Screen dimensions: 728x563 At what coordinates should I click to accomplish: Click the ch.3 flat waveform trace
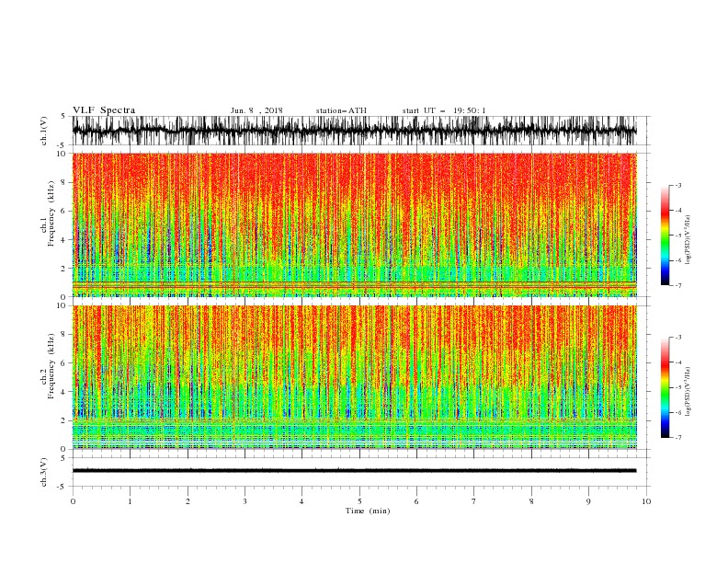pos(354,471)
